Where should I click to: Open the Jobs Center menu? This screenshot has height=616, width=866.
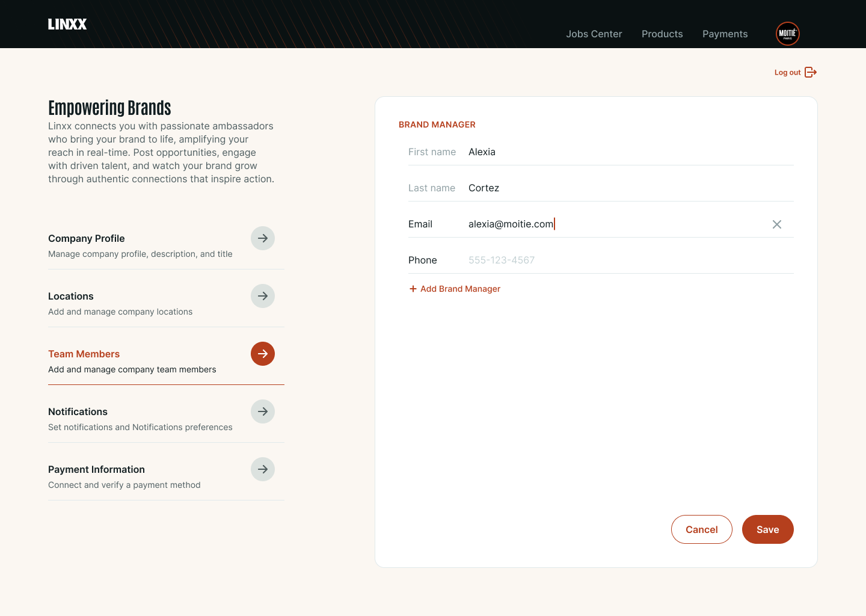594,34
